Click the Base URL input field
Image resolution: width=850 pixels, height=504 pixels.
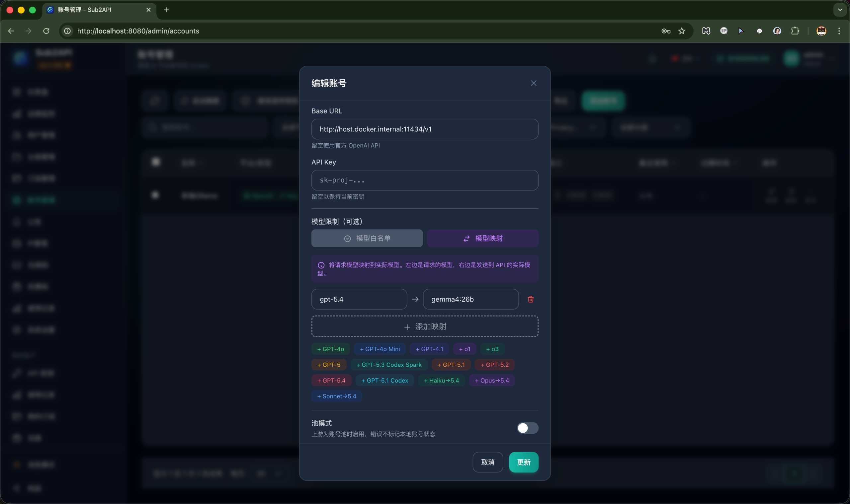click(x=425, y=129)
